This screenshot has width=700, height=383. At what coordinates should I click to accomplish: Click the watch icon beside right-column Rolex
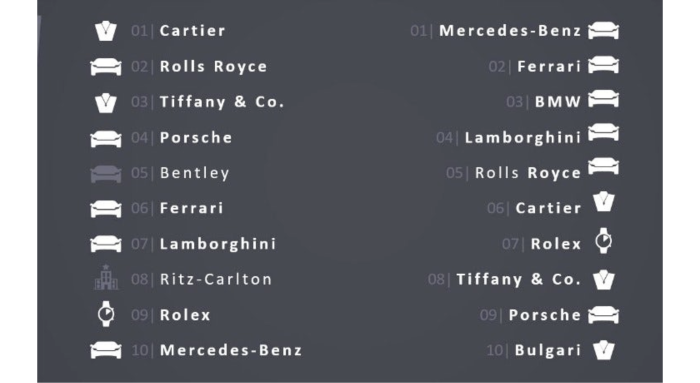pos(604,241)
